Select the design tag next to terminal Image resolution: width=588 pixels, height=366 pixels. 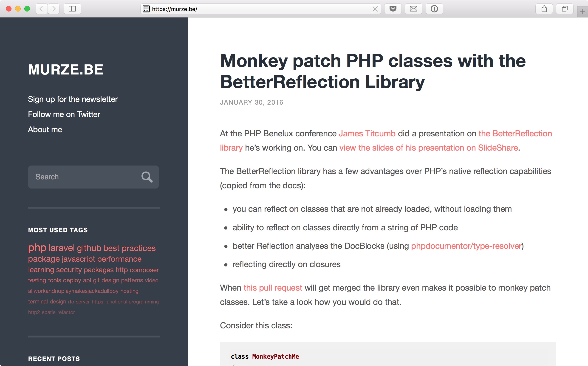click(x=58, y=302)
